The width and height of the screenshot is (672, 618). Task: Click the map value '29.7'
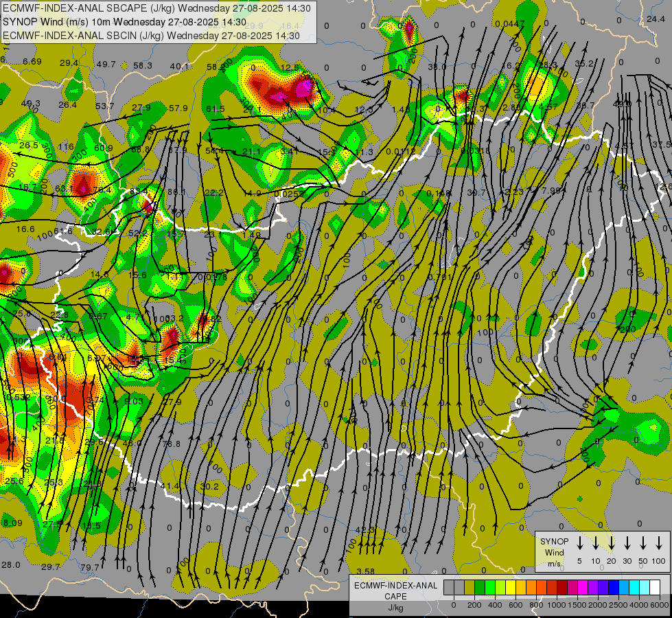point(51,567)
